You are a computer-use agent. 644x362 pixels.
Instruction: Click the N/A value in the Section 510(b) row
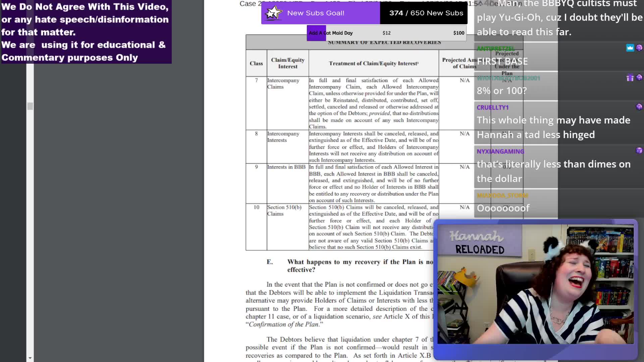click(x=465, y=207)
